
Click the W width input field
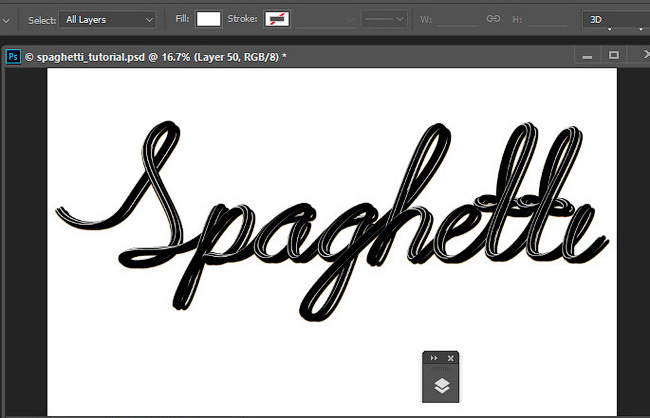tap(458, 19)
